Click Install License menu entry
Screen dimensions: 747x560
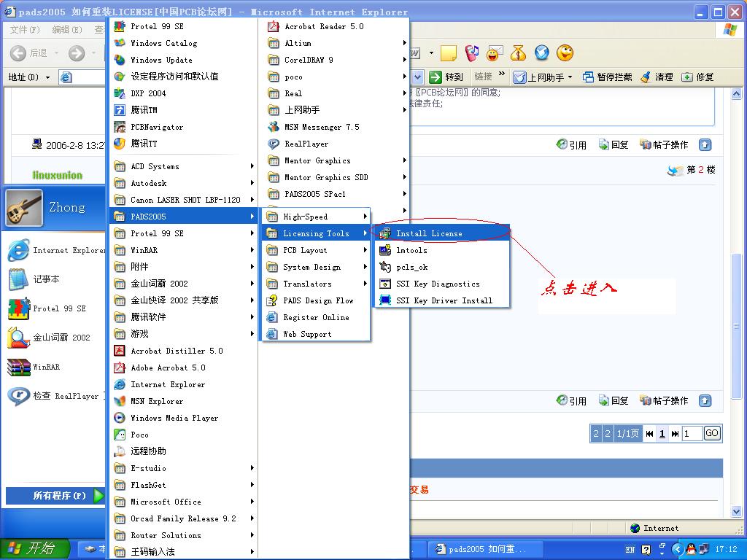(443, 233)
